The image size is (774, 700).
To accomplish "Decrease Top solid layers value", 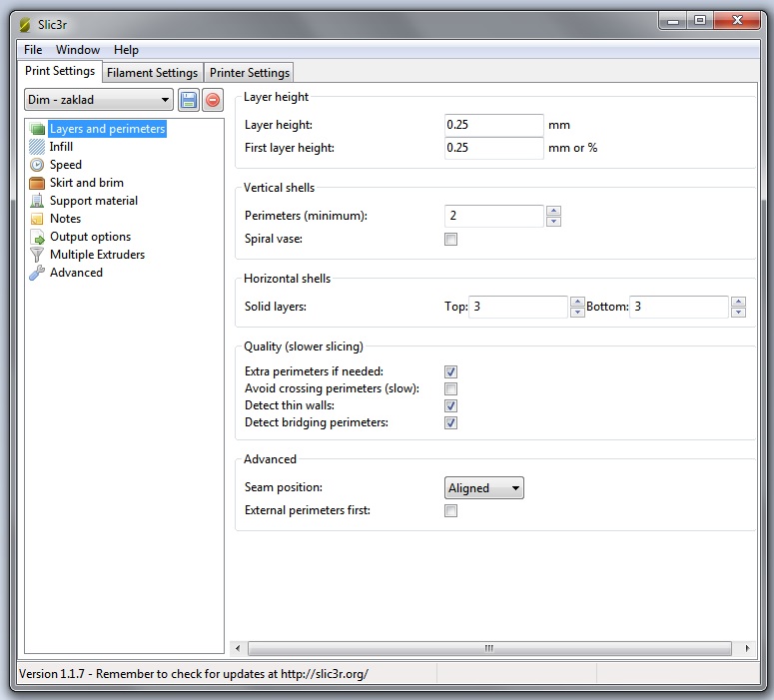I will click(x=577, y=312).
